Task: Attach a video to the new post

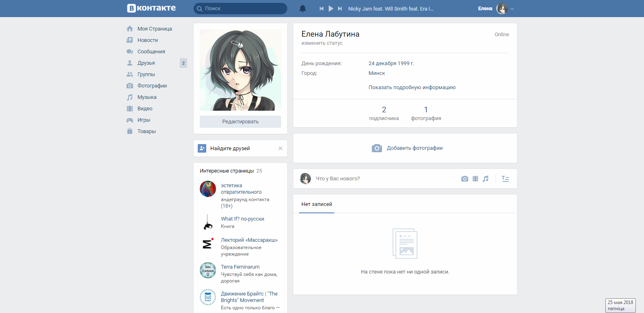Action: pos(475,179)
